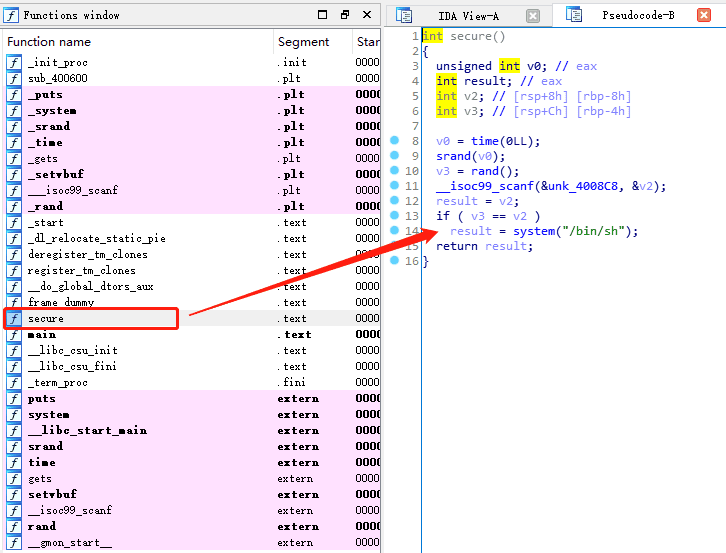Click the function icon beside main
Screen dimensions: 726x553
(14, 334)
